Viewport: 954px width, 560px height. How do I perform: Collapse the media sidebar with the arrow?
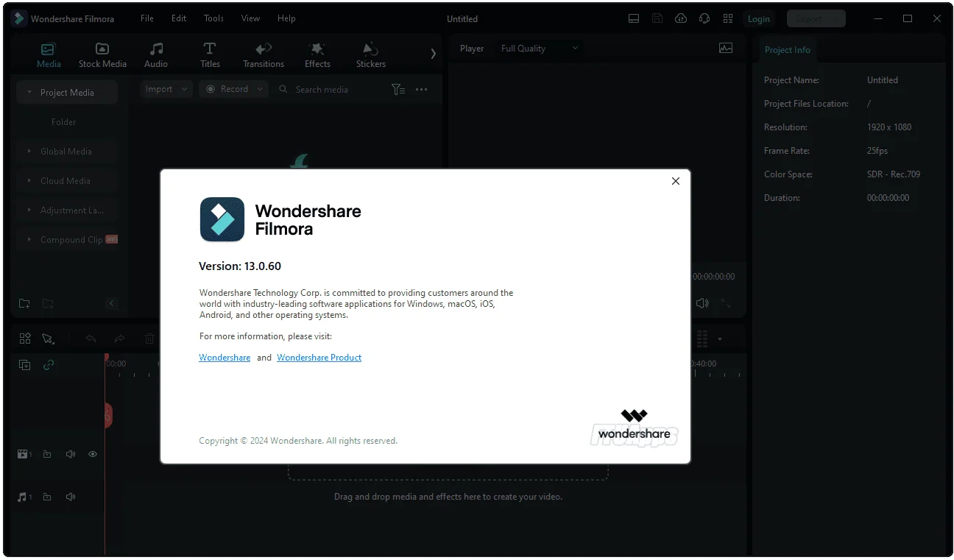[x=112, y=303]
